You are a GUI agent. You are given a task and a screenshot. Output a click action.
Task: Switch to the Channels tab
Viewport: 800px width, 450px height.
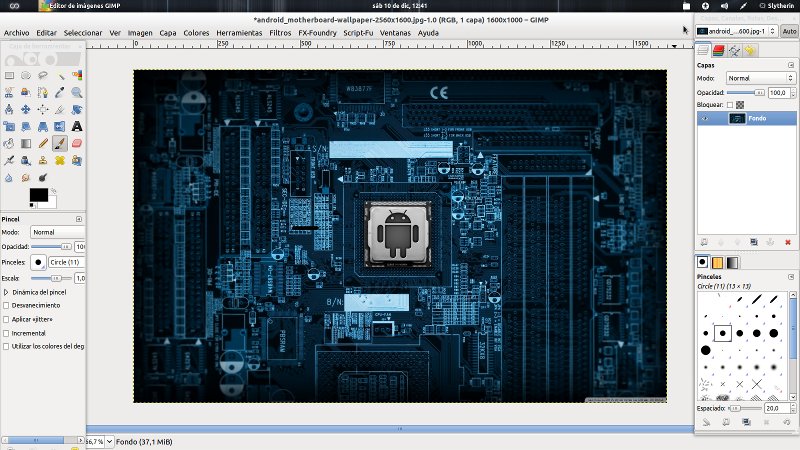[x=718, y=51]
